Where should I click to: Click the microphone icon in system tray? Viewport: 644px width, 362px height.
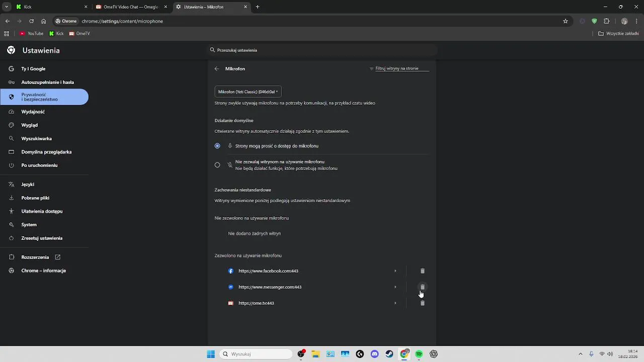tap(591, 354)
